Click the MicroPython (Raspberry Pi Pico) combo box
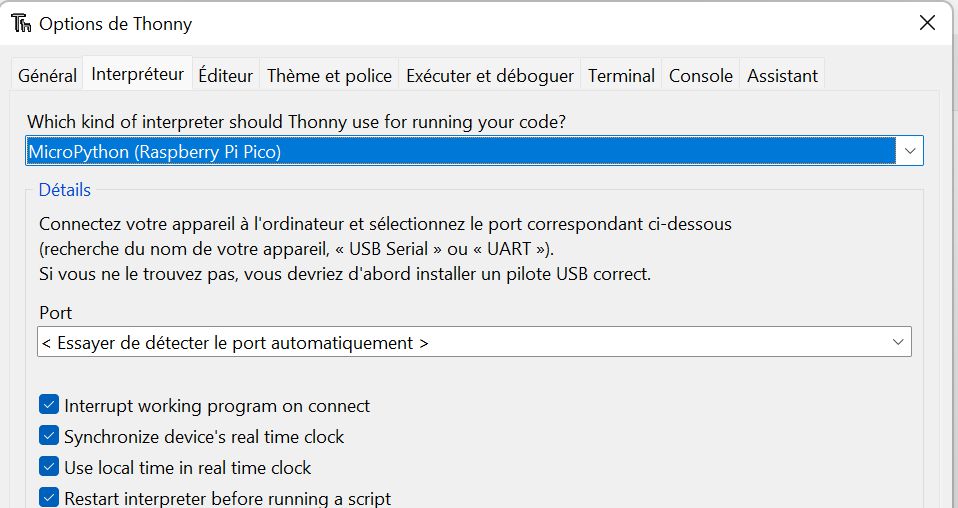Screen dimensions: 958x508 click(x=474, y=151)
